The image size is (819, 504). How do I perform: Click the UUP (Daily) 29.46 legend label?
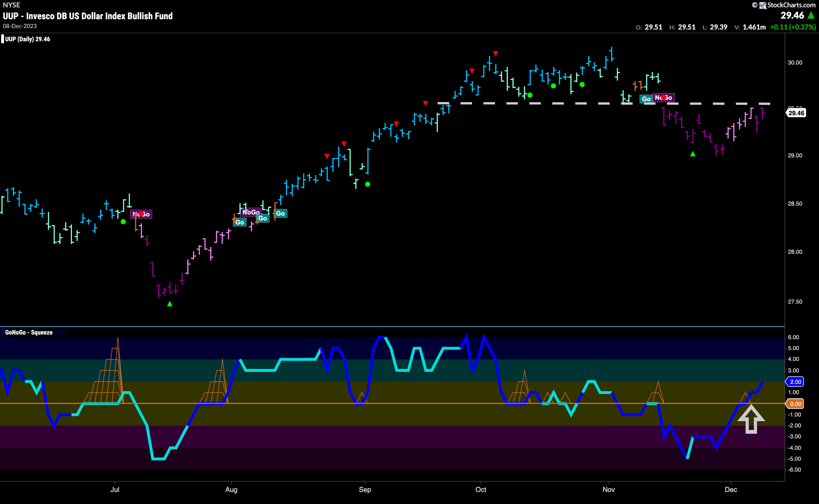click(27, 39)
